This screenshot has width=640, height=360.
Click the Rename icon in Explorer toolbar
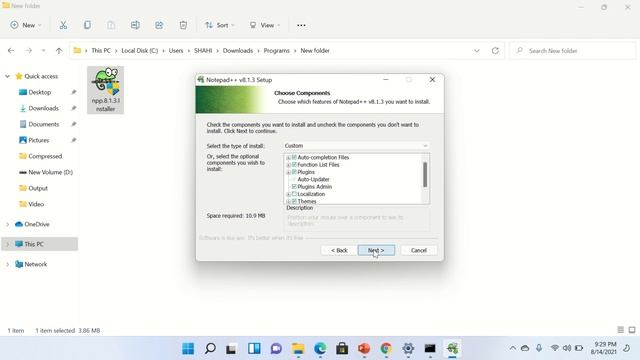(x=135, y=25)
